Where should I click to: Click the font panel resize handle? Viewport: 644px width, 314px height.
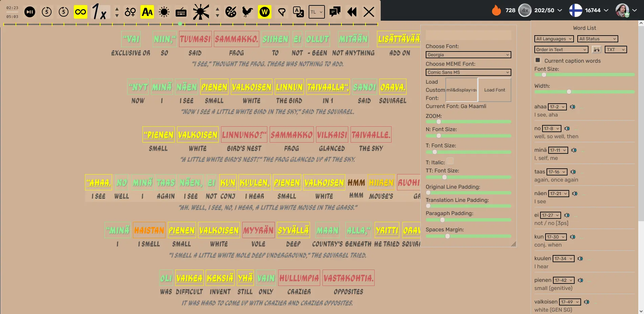click(514, 244)
